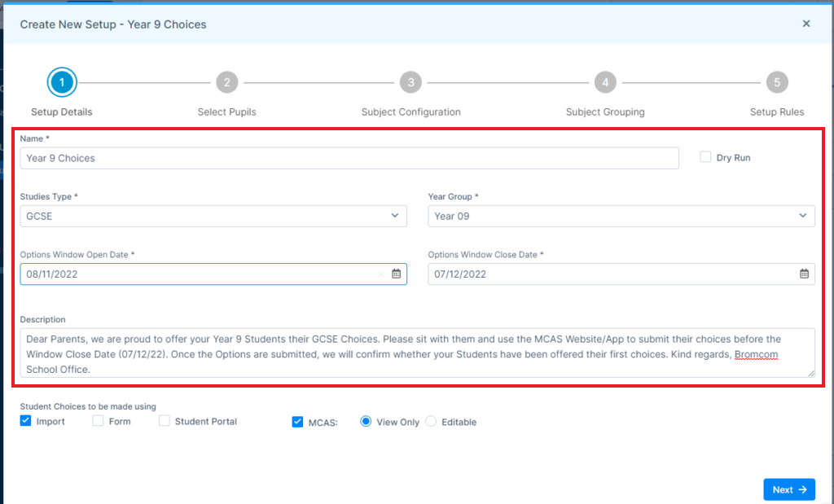Go to step 2 Select Pupils
Image resolution: width=834 pixels, height=504 pixels.
(x=227, y=82)
